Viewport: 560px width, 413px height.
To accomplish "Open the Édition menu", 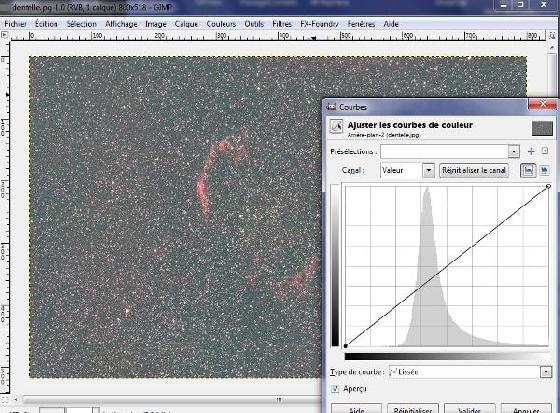I will 46,24.
